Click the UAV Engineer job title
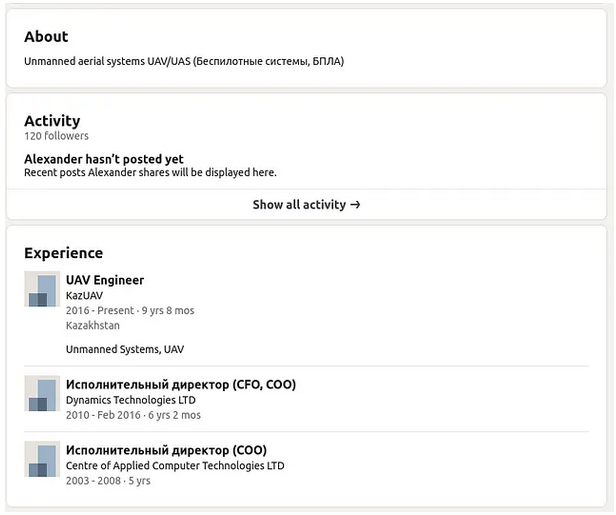 (105, 280)
